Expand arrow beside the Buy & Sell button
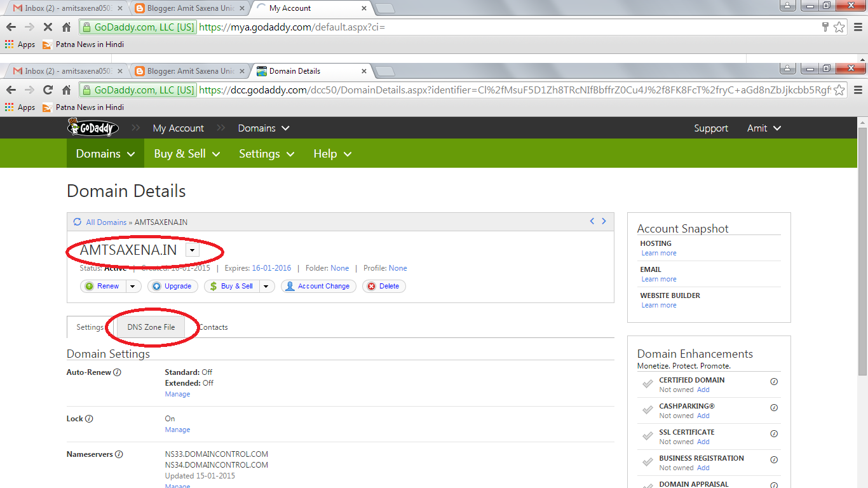This screenshot has height=488, width=868. point(268,287)
